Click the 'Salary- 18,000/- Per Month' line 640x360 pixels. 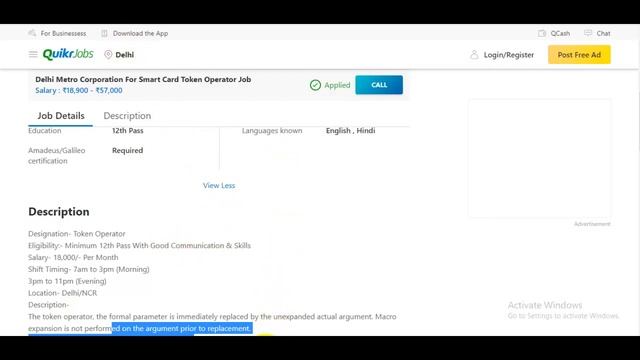pyautogui.click(x=73, y=258)
